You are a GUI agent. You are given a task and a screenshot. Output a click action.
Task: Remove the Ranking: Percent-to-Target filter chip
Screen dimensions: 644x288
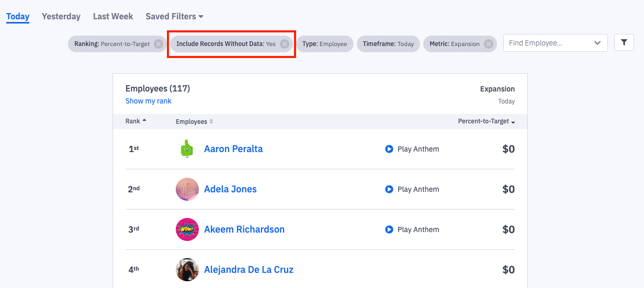(159, 44)
